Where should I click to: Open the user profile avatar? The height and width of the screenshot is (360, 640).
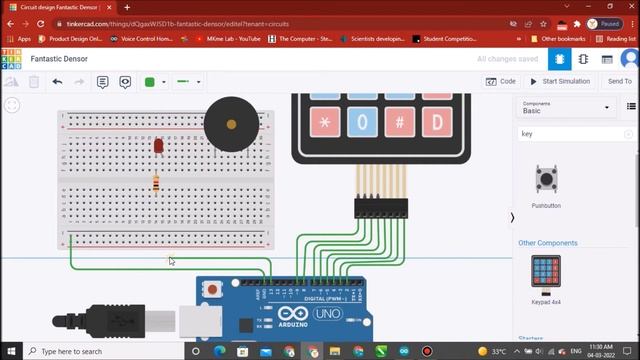pos(630,59)
